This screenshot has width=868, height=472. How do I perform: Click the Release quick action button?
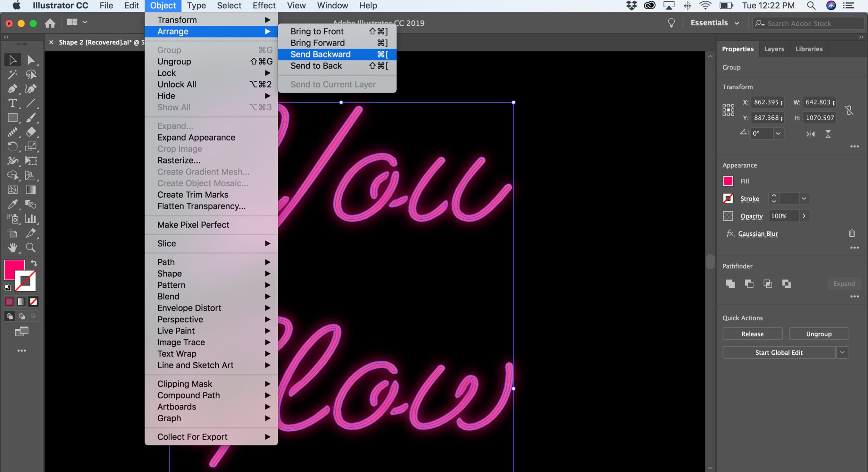[x=752, y=334]
